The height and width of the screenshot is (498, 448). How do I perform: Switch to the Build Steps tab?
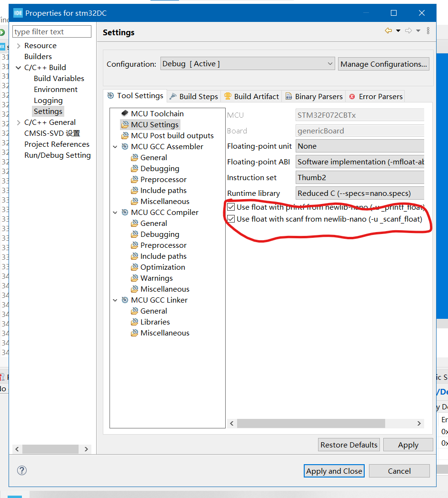(x=194, y=97)
